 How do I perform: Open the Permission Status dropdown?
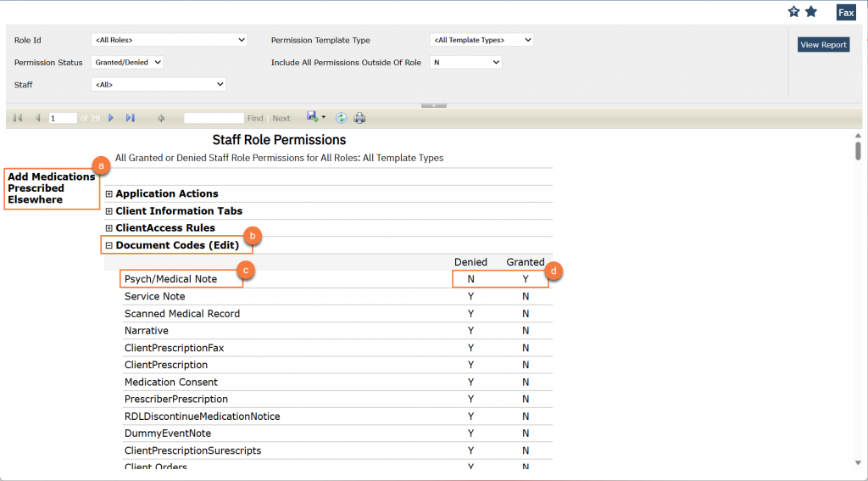click(x=127, y=62)
